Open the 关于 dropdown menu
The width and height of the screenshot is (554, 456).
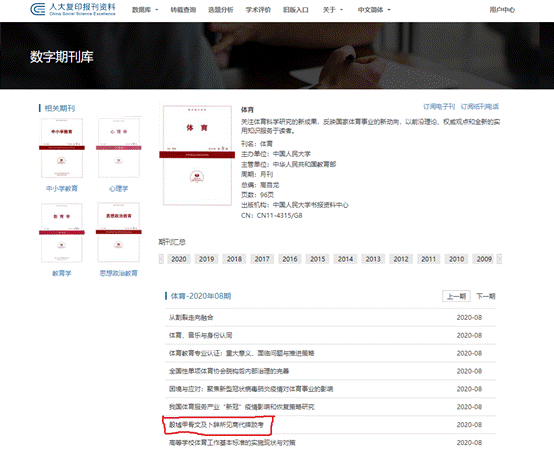point(332,10)
